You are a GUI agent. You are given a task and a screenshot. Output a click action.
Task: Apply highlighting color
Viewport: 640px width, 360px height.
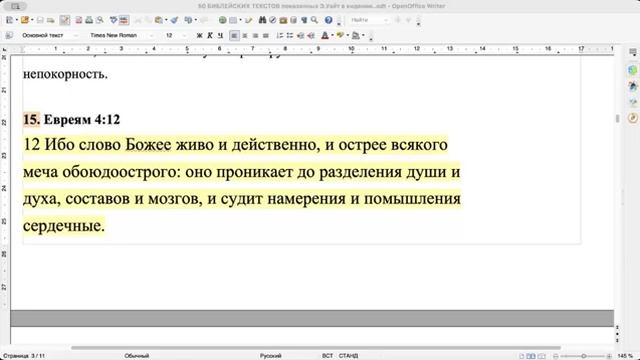coord(340,36)
